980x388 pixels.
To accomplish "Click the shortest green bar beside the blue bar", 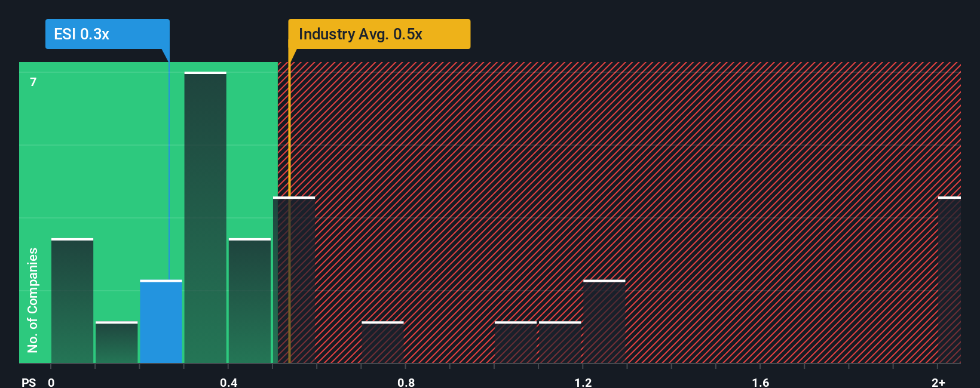I will click(x=117, y=343).
